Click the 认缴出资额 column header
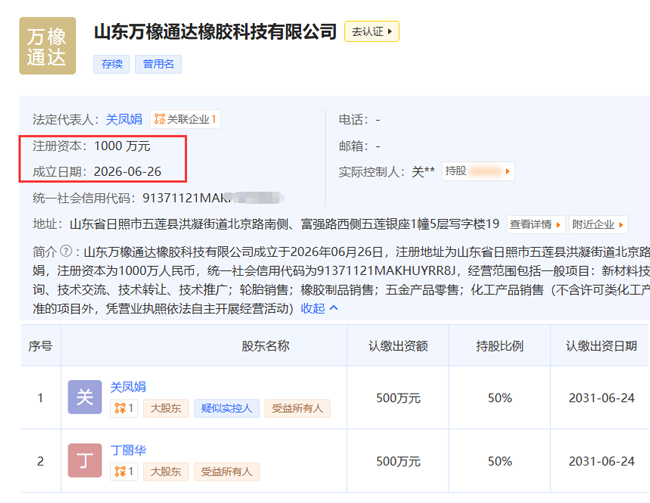Screen dimensions: 650x503 pyautogui.click(x=398, y=346)
